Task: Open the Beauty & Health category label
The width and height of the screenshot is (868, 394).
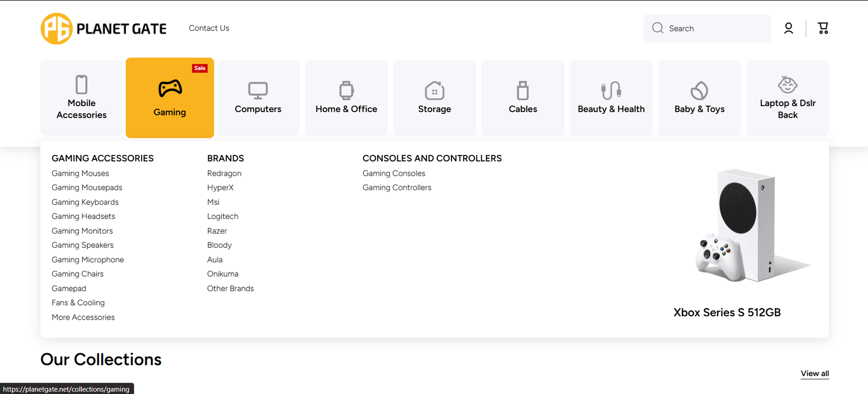Action: pyautogui.click(x=611, y=109)
